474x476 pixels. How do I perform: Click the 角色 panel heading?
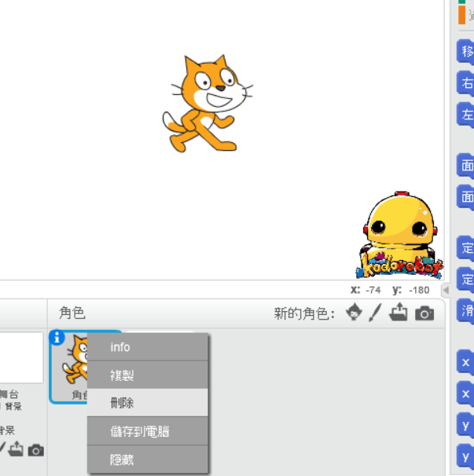pos(72,313)
